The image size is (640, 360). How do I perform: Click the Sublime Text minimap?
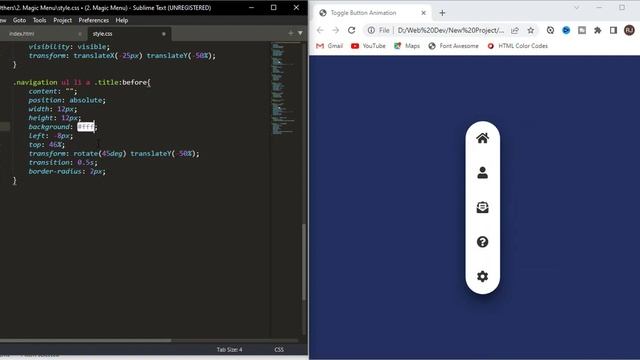[x=284, y=89]
